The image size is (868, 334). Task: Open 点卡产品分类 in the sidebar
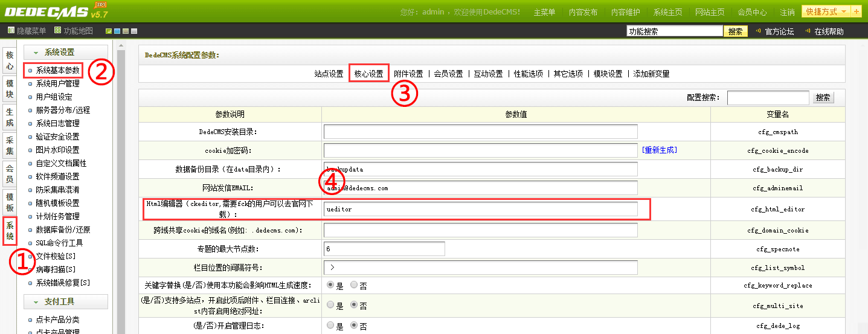tap(57, 320)
